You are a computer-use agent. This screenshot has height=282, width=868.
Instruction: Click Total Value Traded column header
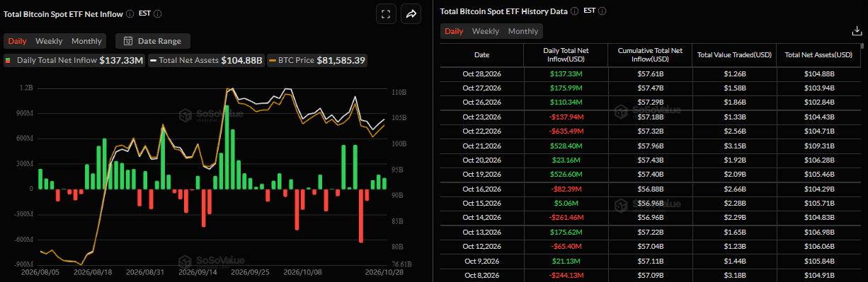click(734, 54)
